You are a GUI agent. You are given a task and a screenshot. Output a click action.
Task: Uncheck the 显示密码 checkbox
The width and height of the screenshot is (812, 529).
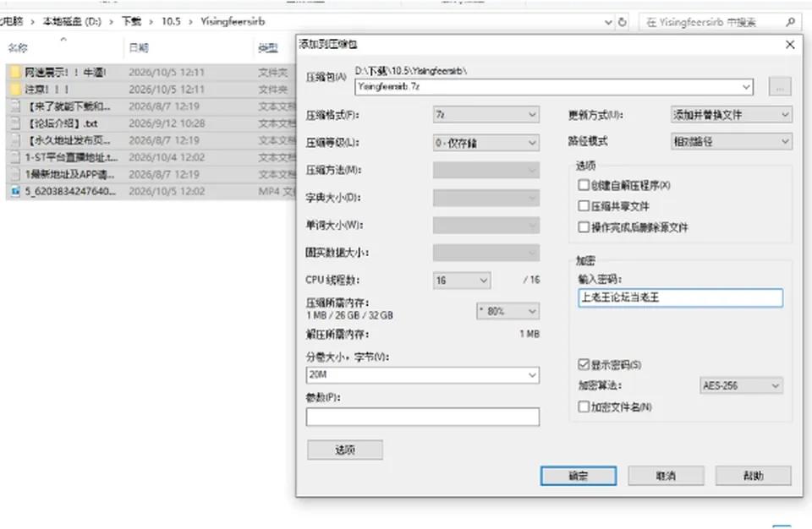pyautogui.click(x=584, y=364)
